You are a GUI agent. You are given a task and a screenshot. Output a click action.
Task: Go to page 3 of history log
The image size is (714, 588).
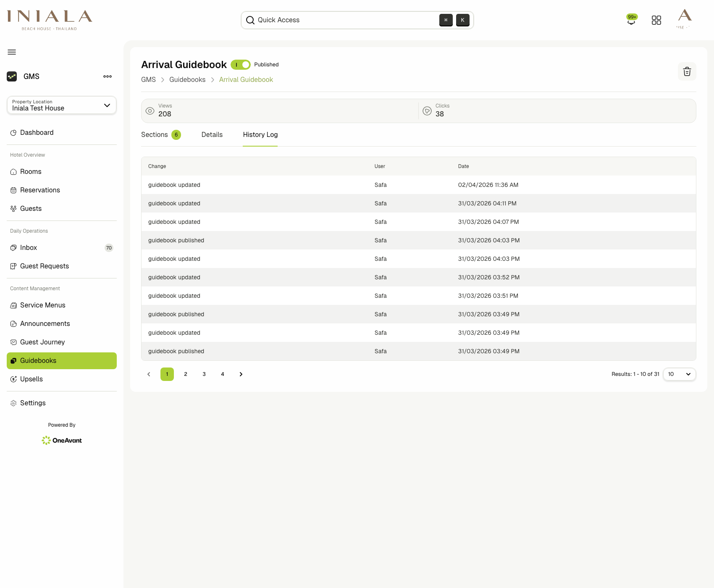(x=204, y=374)
